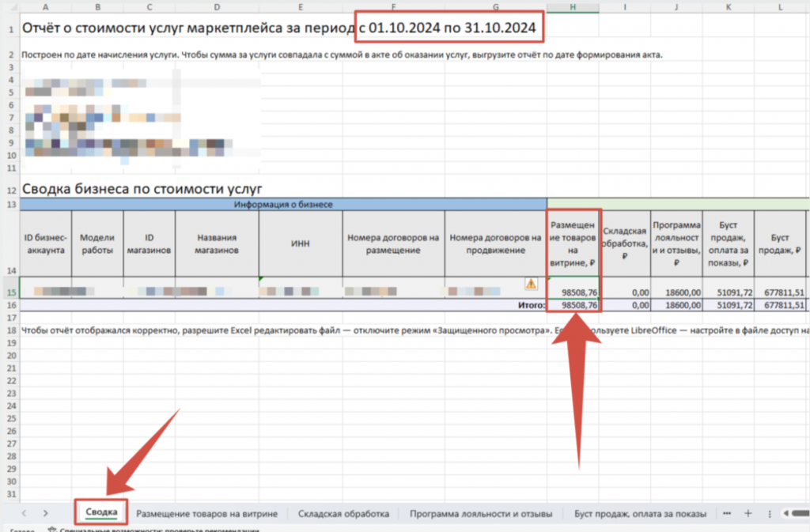The image size is (810, 532).
Task: Select the row 15 cell showing 677811,51
Action: [x=780, y=292]
